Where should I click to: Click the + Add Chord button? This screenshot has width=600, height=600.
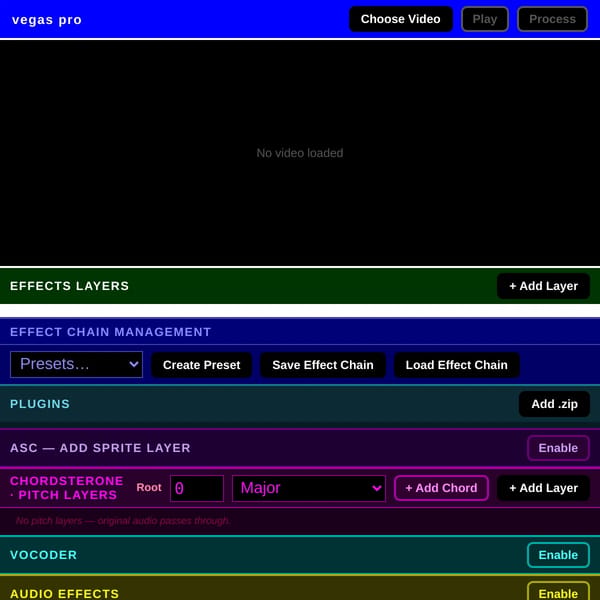coord(441,488)
